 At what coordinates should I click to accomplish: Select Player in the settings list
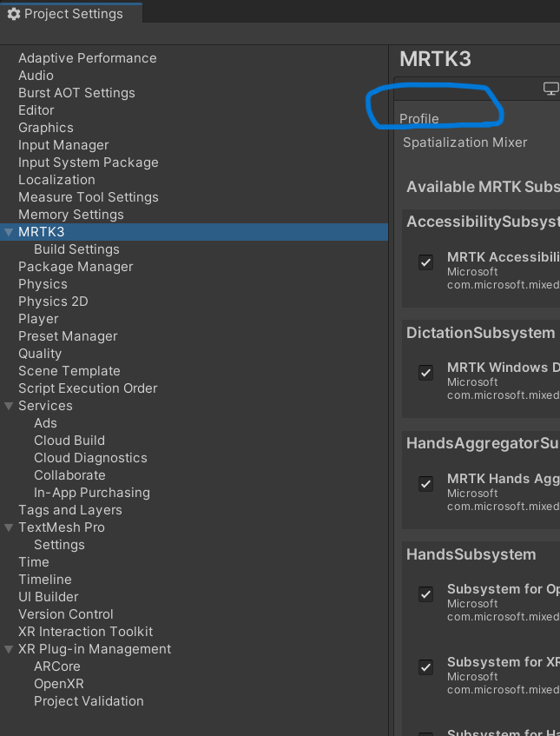38,318
